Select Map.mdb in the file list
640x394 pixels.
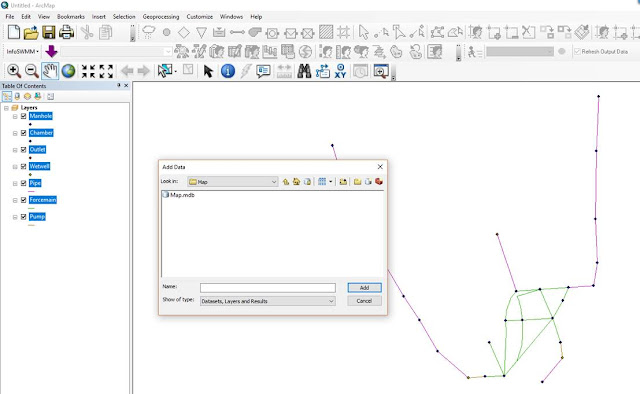(x=178, y=195)
